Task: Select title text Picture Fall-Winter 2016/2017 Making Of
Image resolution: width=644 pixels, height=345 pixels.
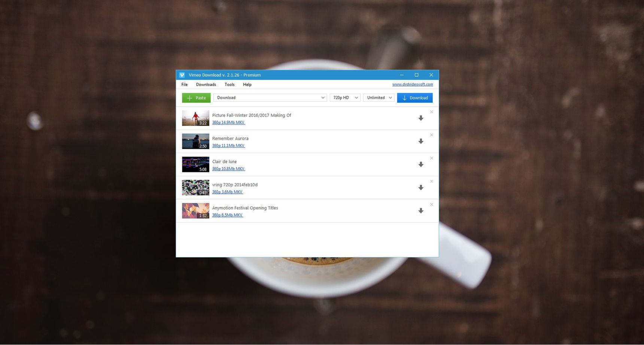Action: coord(252,115)
